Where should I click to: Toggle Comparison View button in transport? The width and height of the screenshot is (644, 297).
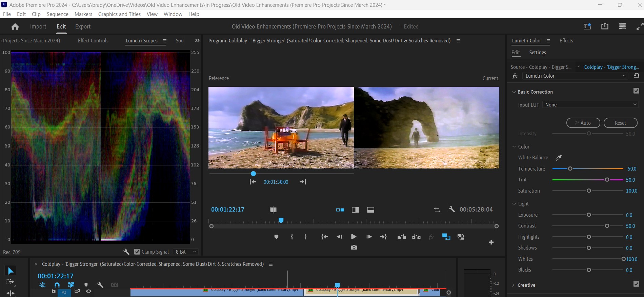446,237
